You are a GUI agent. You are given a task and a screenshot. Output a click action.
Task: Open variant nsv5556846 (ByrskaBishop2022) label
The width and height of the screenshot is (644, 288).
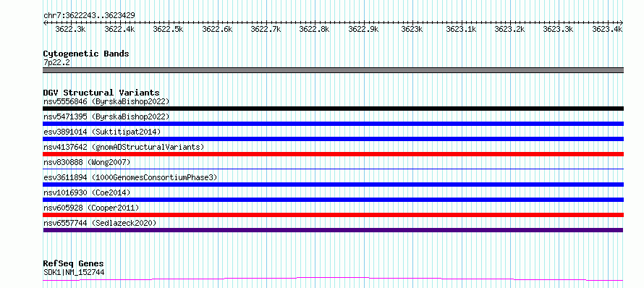[x=106, y=101]
